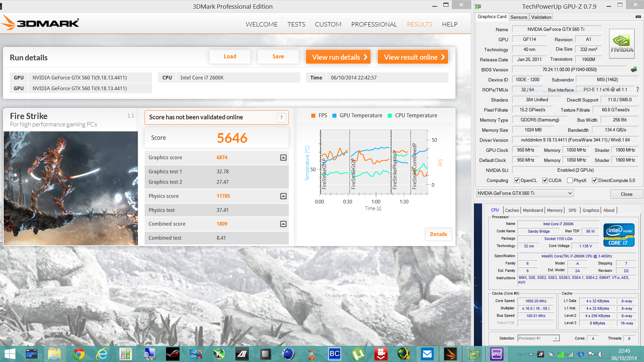Screen dimensions: 644x362
Task: Open the Processor #1 selection dropdown in CPU-Z
Action: [539, 338]
